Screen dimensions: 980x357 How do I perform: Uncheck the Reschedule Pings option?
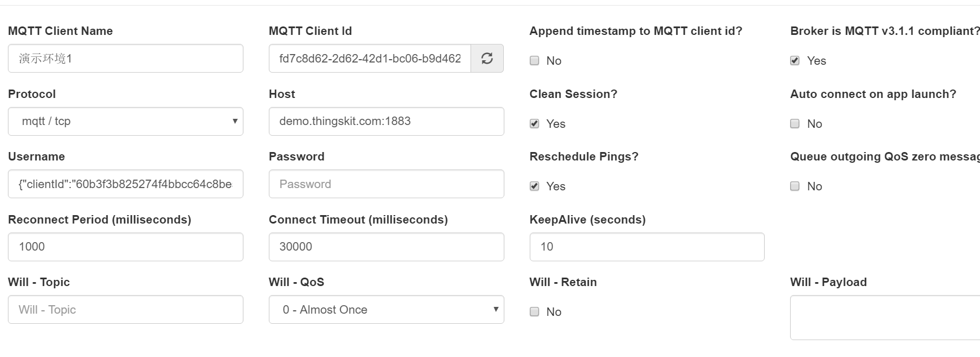(x=534, y=186)
